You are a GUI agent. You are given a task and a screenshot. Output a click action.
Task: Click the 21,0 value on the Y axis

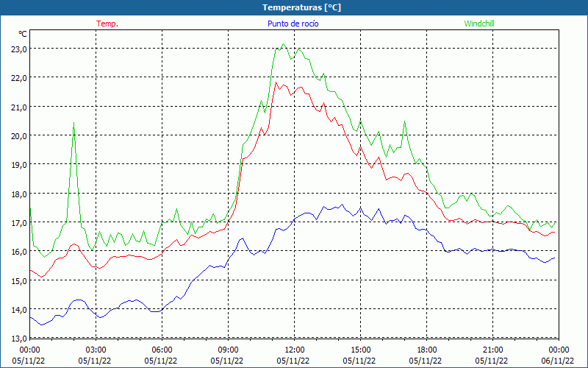19,107
